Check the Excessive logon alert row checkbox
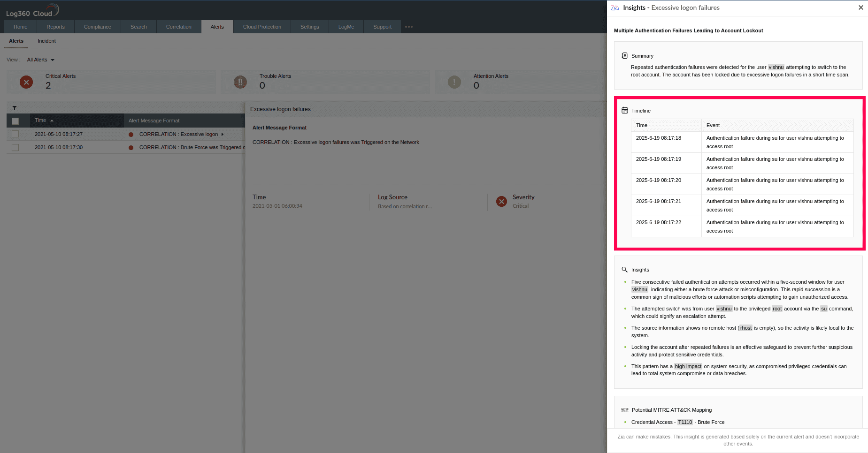Viewport: 868px width, 453px height. click(x=15, y=134)
